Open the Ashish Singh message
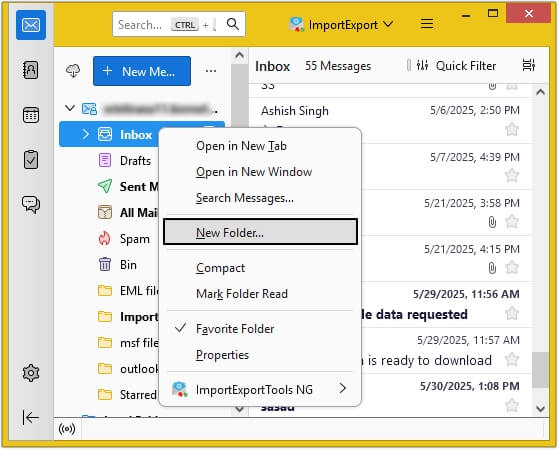This screenshot has height=450, width=559. point(390,121)
